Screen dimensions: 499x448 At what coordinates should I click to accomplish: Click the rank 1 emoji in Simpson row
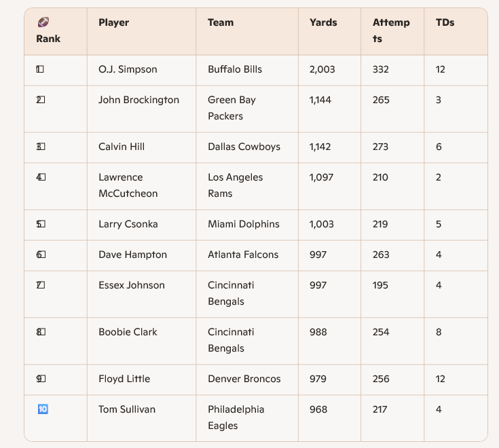40,69
